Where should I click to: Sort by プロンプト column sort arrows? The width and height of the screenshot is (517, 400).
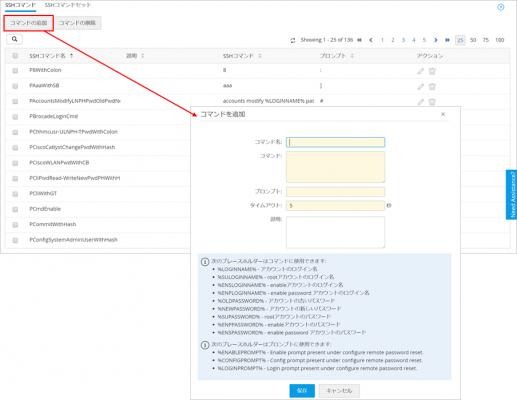(352, 56)
